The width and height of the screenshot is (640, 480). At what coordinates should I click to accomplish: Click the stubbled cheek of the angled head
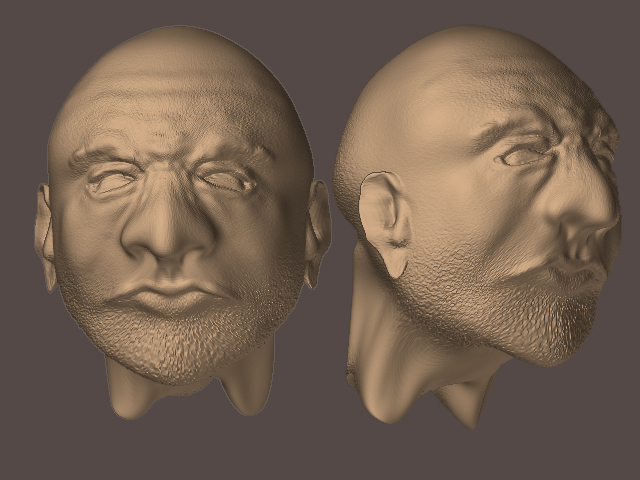point(480,260)
